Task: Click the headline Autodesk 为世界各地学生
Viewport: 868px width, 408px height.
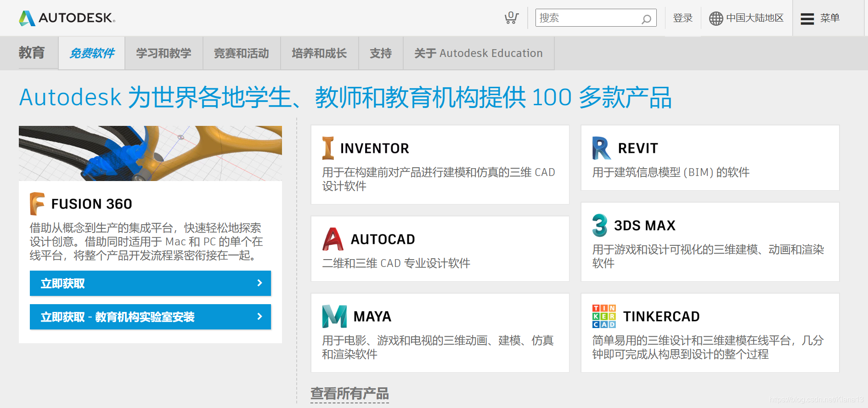Action: (x=345, y=97)
